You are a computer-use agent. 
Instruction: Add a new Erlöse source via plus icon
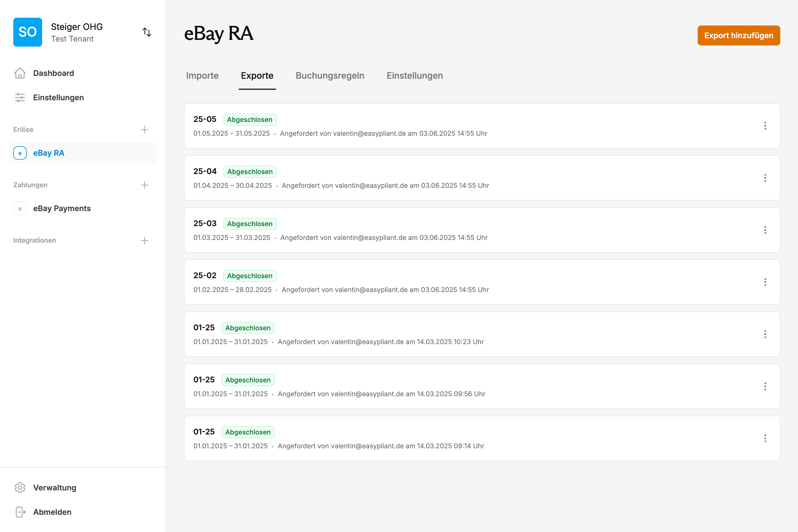point(145,129)
